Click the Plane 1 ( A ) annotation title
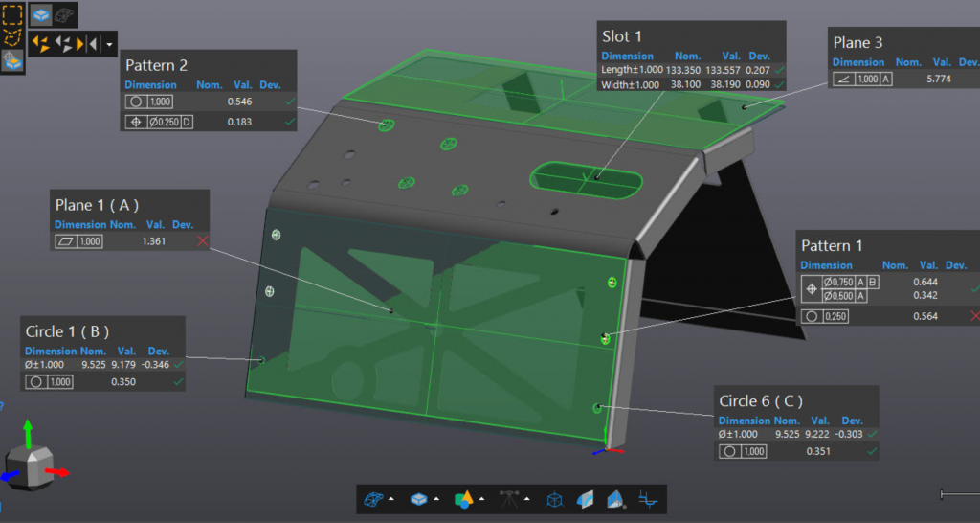 coord(97,204)
